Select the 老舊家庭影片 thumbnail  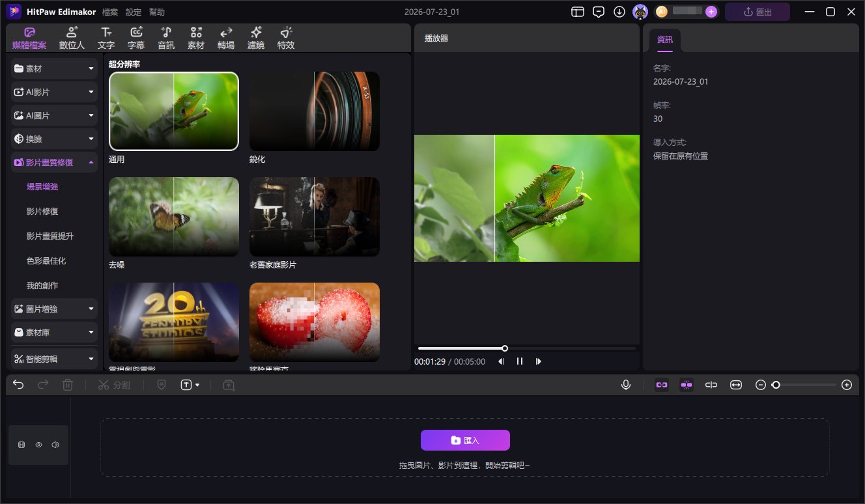coord(315,217)
